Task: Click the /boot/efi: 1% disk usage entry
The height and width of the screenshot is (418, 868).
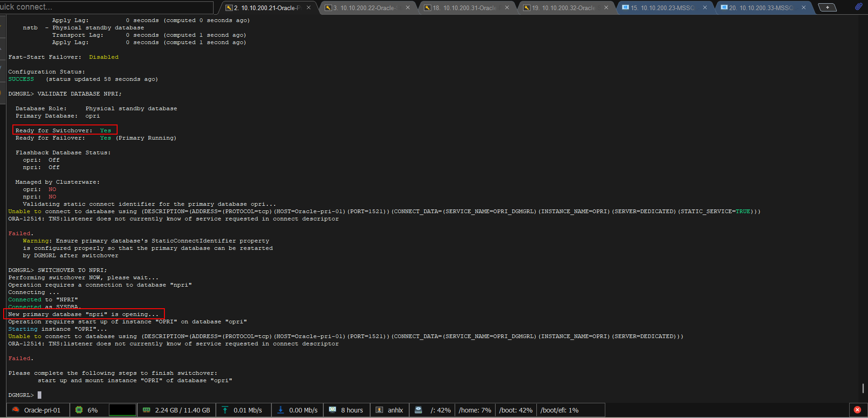Action: tap(559, 410)
